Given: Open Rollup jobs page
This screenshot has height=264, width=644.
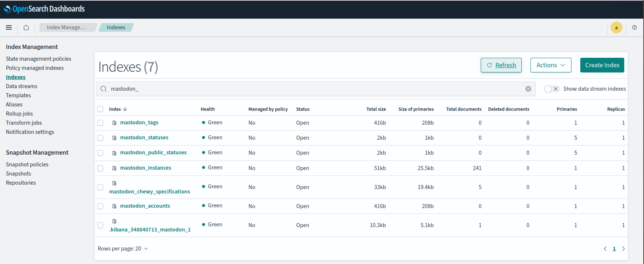Looking at the screenshot, I should click(x=19, y=114).
